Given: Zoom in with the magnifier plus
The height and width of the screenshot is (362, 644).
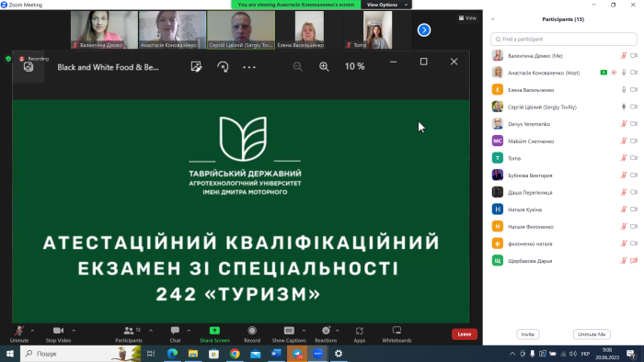Looking at the screenshot, I should click(324, 66).
